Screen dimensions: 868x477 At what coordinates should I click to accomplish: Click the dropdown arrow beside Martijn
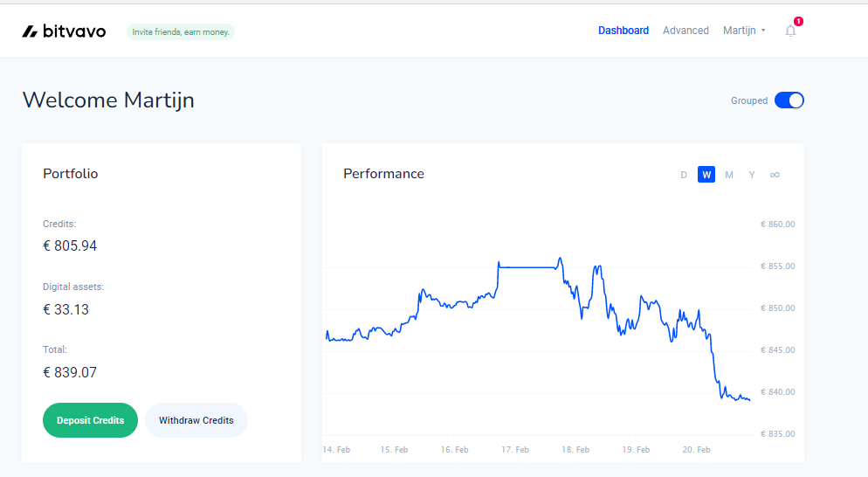[763, 31]
